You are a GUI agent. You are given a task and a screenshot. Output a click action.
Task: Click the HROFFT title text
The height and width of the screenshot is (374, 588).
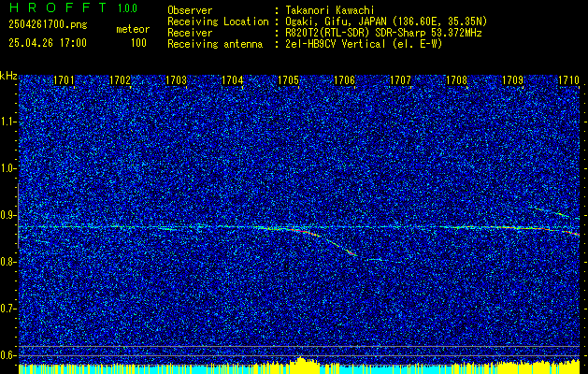58,7
